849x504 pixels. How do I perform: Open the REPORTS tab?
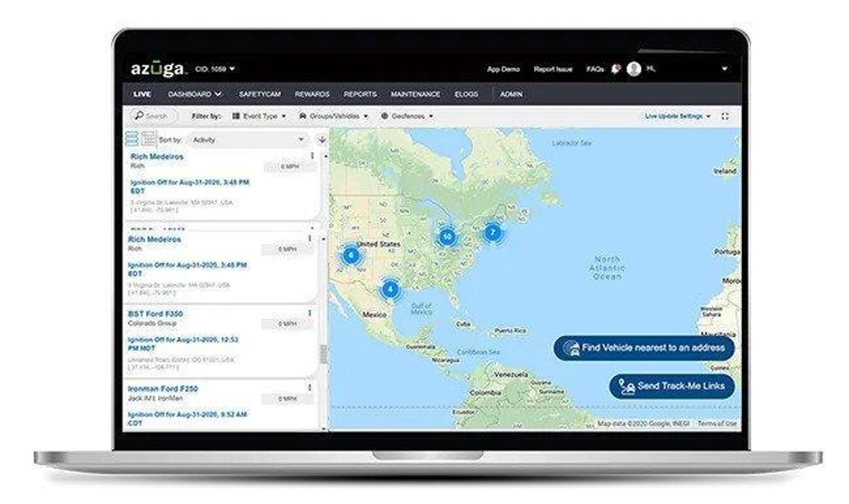pyautogui.click(x=360, y=94)
